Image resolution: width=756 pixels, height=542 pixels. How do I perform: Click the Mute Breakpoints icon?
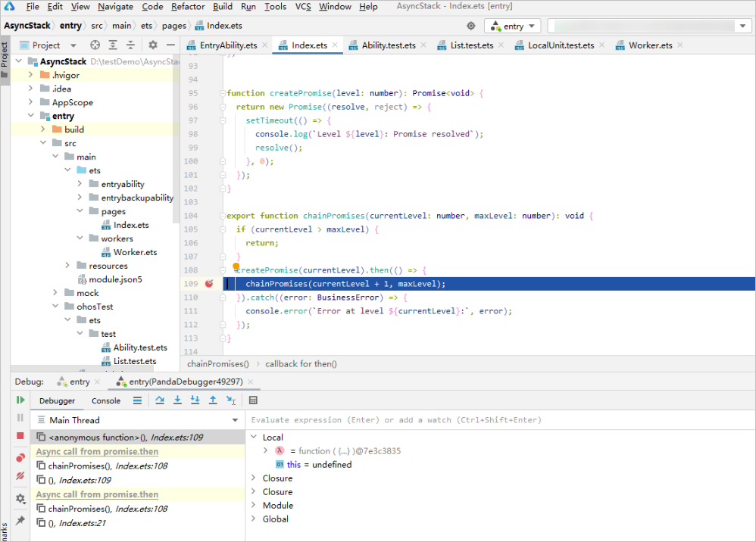coord(20,476)
